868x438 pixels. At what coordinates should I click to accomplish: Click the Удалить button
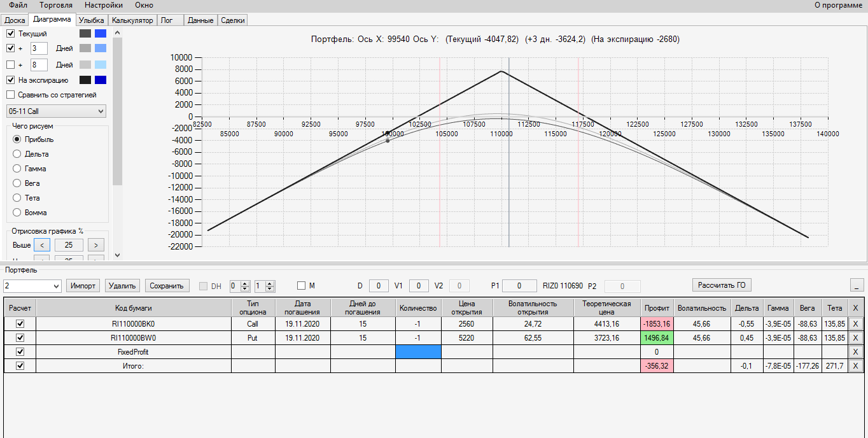click(x=122, y=286)
